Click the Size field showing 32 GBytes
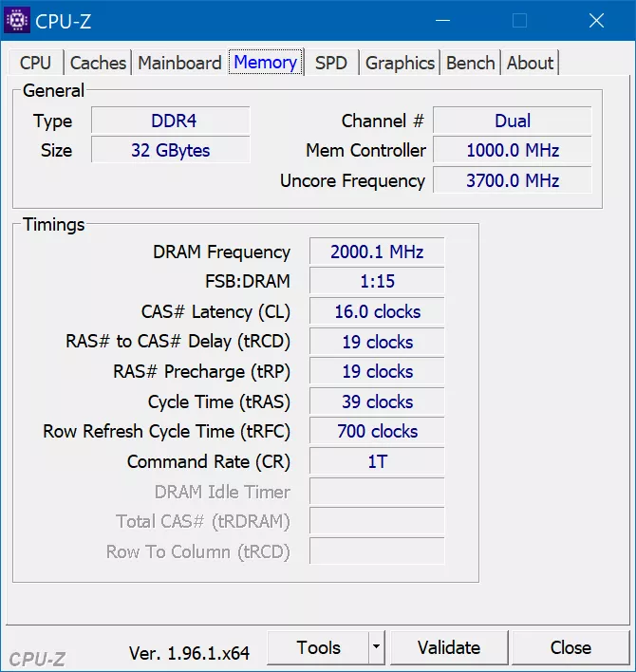The height and width of the screenshot is (672, 636). click(171, 150)
